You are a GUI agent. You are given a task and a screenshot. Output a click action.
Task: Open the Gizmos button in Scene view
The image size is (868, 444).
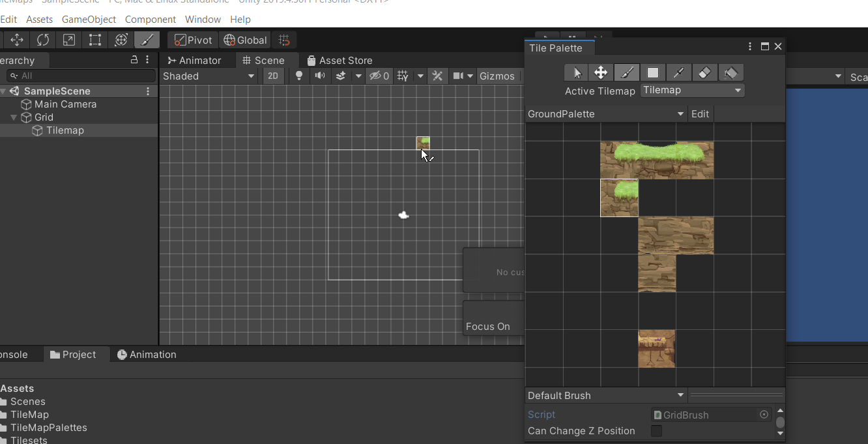(497, 76)
